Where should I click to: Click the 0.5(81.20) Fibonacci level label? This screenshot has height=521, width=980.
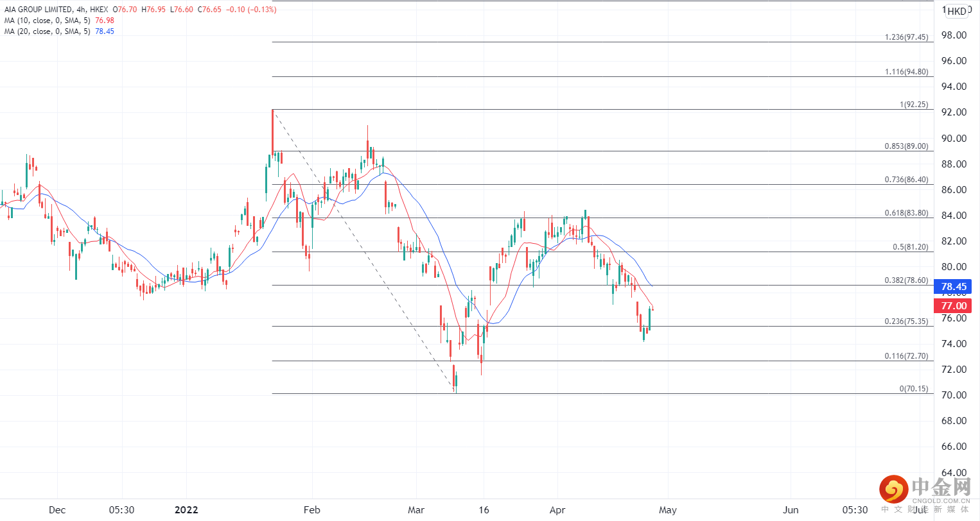910,247
